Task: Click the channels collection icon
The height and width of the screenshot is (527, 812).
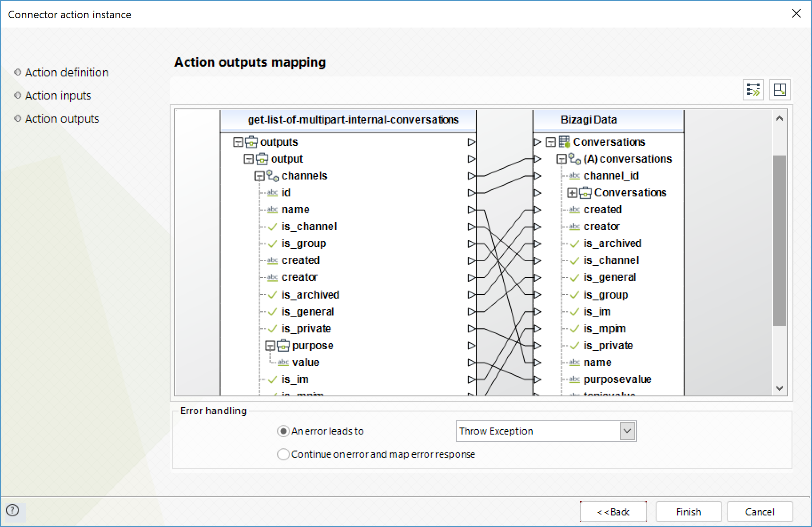Action: pos(273,176)
